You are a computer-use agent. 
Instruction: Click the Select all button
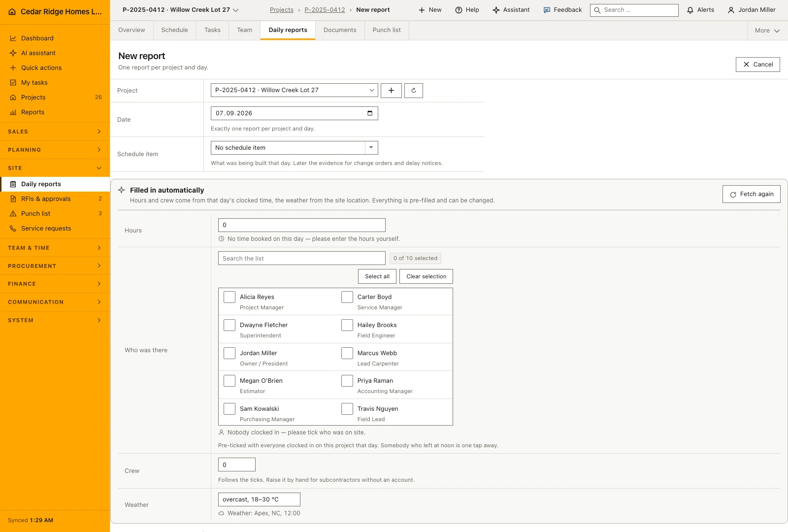click(x=377, y=276)
